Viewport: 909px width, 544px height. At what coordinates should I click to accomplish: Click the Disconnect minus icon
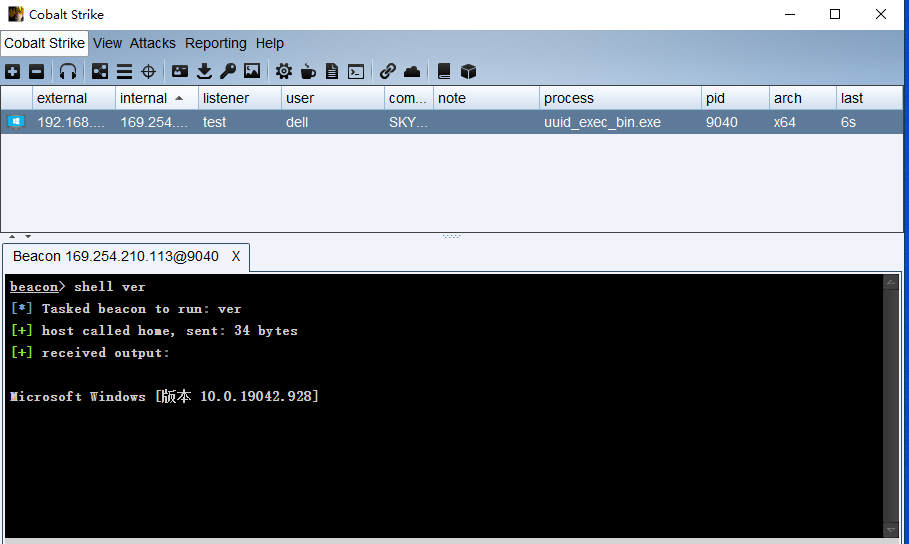37,71
